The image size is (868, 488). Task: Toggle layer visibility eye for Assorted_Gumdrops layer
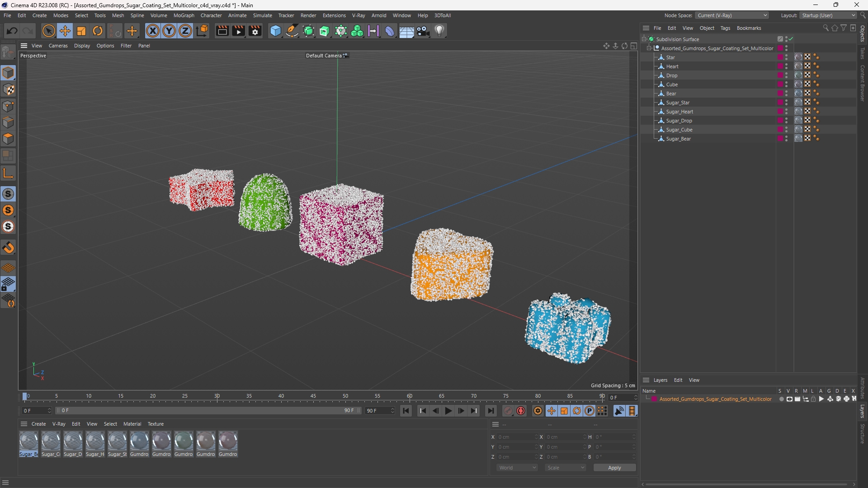click(x=789, y=399)
